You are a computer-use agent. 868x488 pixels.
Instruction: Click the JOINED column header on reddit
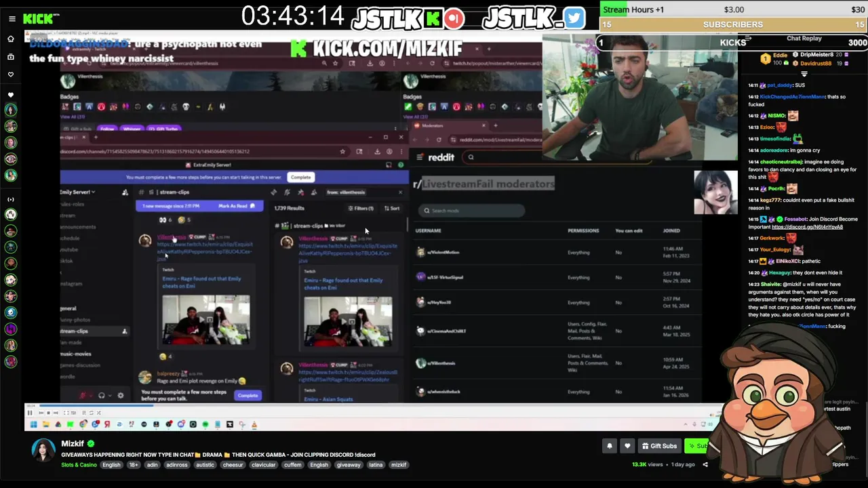pos(671,231)
